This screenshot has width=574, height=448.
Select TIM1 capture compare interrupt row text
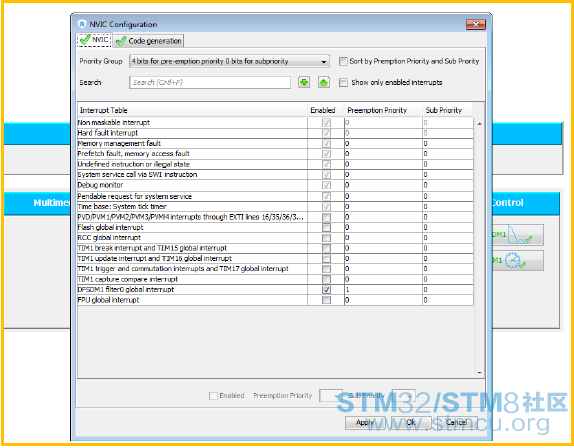pyautogui.click(x=128, y=279)
